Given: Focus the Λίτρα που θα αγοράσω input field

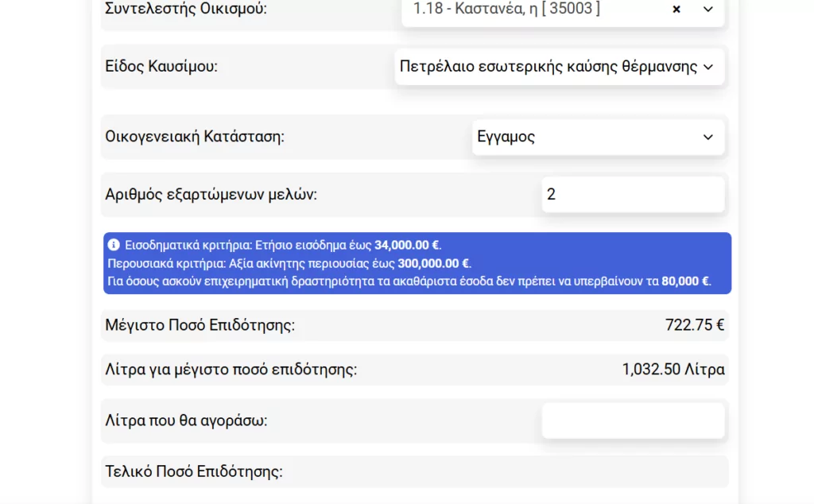Looking at the screenshot, I should point(633,421).
